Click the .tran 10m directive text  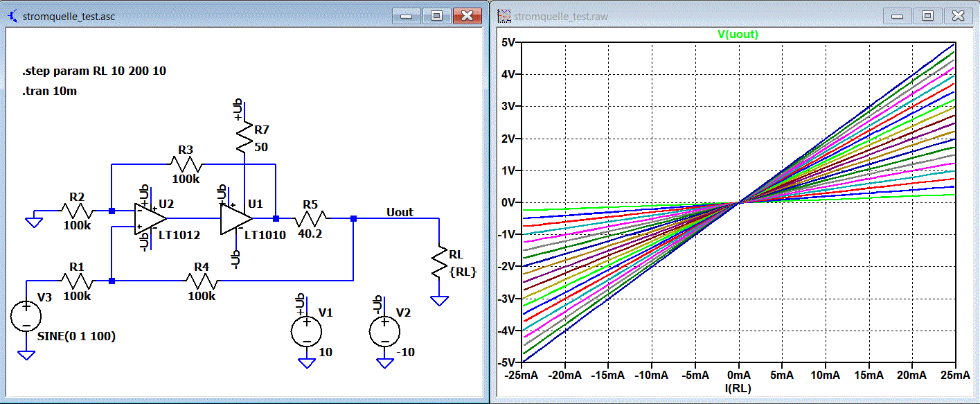tap(49, 91)
